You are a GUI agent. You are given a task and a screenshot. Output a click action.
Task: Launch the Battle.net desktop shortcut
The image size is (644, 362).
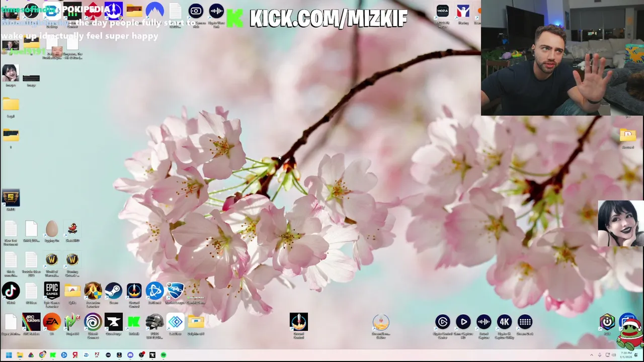(x=154, y=291)
